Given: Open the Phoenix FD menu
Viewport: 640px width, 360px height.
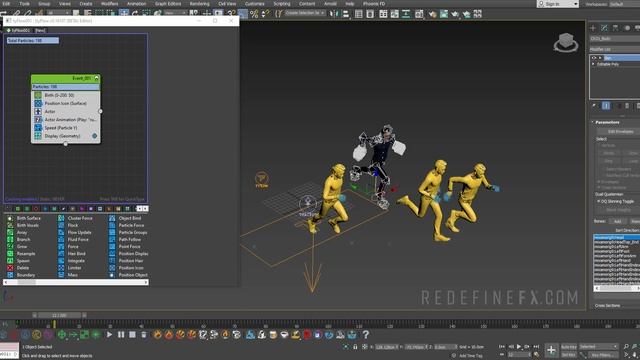Looking at the screenshot, I should click(x=374, y=4).
